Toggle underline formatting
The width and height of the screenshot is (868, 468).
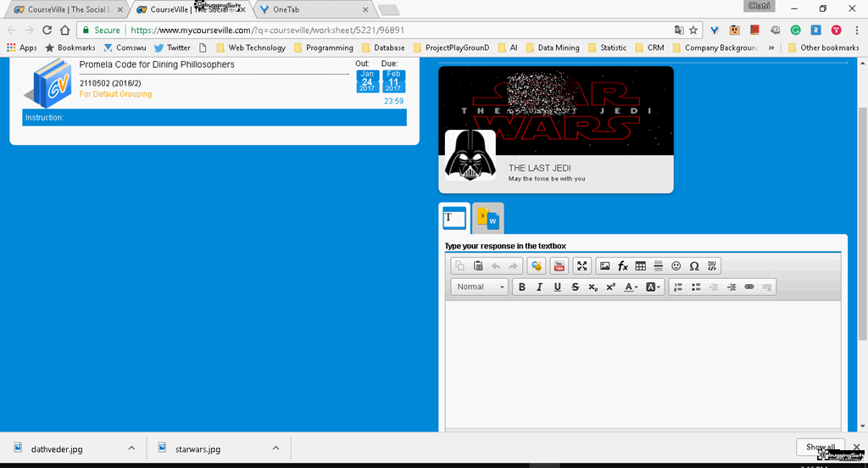click(x=557, y=287)
